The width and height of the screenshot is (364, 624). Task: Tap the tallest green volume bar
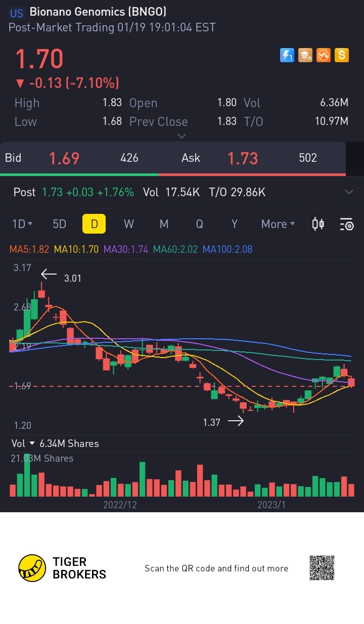pos(27,475)
